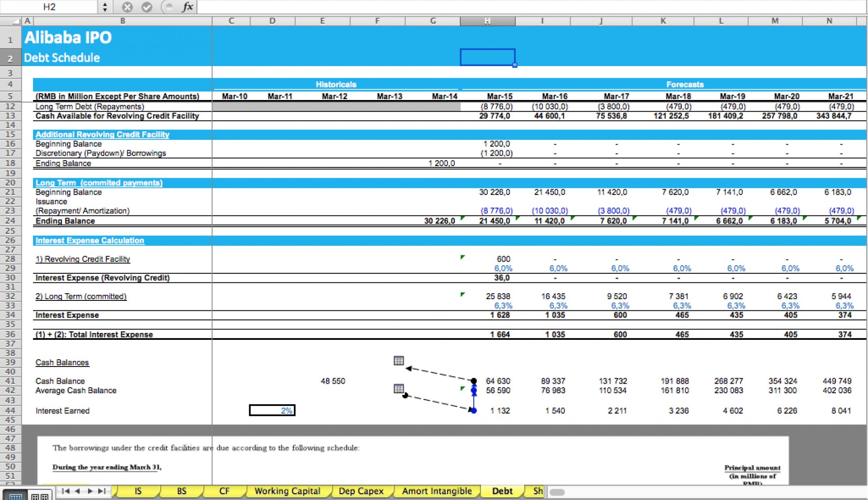Click the Mar-21 interest earned 8 041

[841, 410]
